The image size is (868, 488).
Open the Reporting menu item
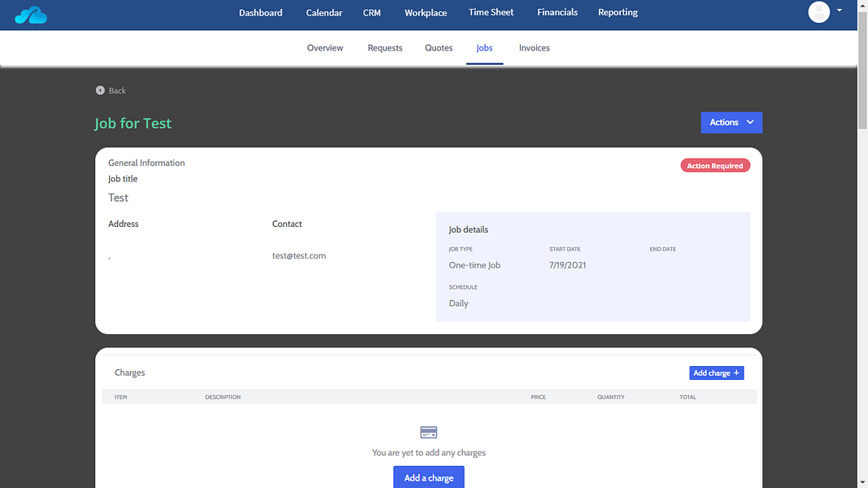coord(617,12)
